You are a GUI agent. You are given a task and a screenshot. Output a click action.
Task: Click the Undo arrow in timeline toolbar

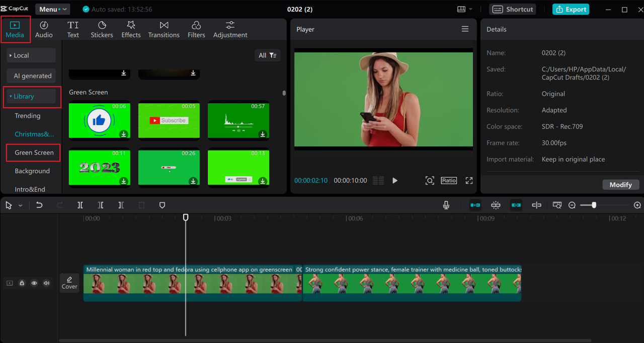click(x=39, y=205)
